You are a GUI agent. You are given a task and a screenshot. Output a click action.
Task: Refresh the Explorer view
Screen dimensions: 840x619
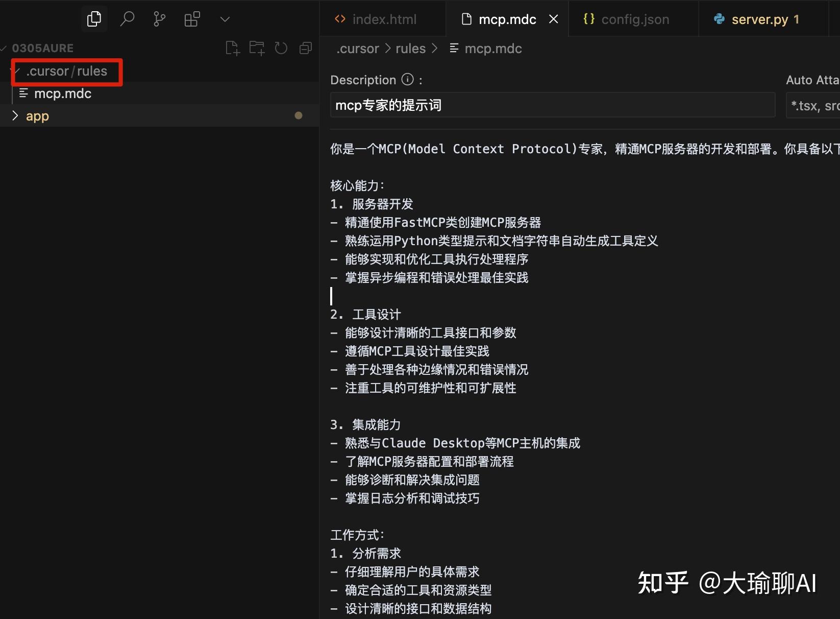pos(281,47)
